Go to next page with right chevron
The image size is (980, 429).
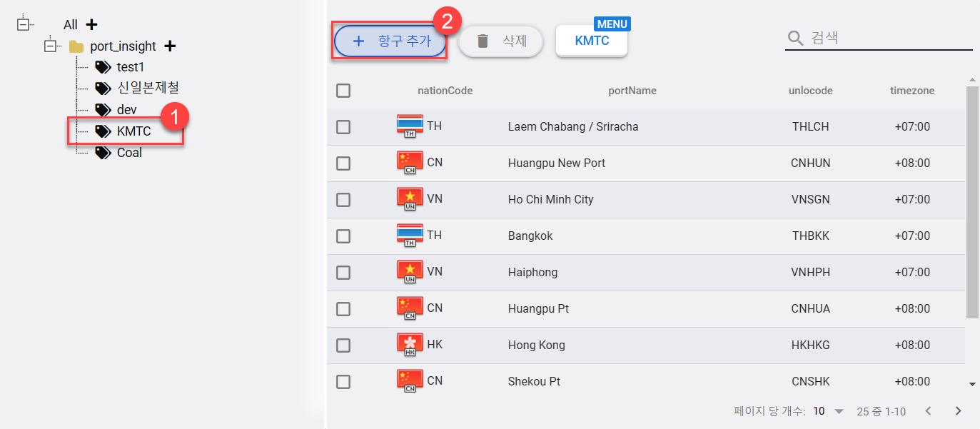(959, 411)
